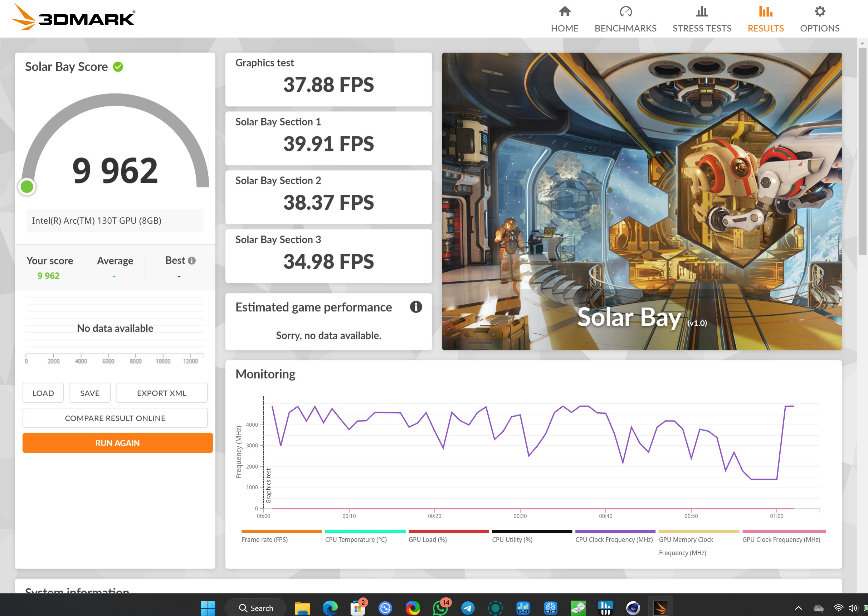Open Wi-Fi network tray icon
Screen dimensions: 868x616
(838, 608)
